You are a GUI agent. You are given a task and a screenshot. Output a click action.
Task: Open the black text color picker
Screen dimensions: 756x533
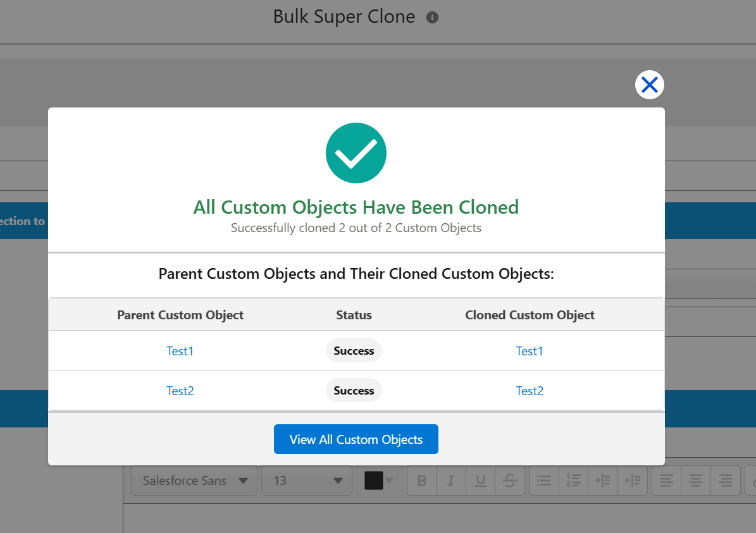pyautogui.click(x=379, y=481)
